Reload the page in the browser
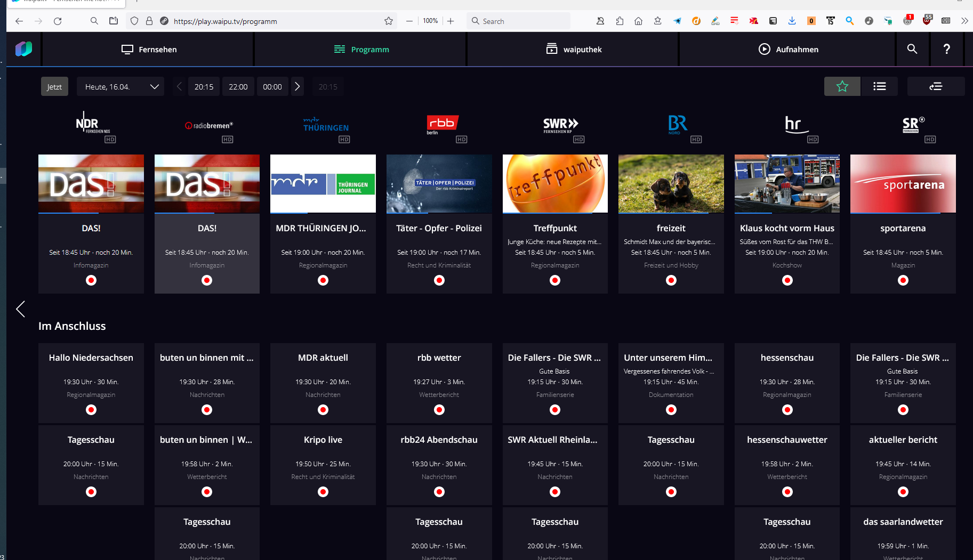The image size is (973, 560). tap(58, 21)
